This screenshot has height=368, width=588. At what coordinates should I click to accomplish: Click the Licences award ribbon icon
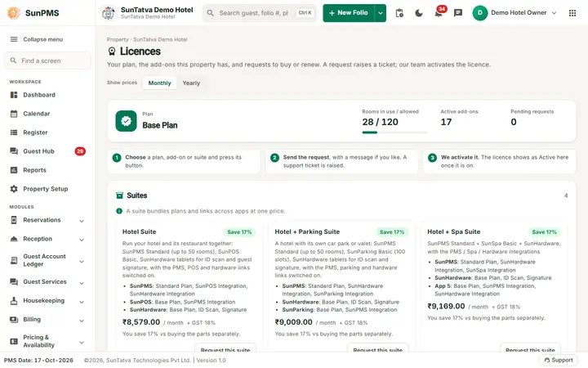coord(111,52)
